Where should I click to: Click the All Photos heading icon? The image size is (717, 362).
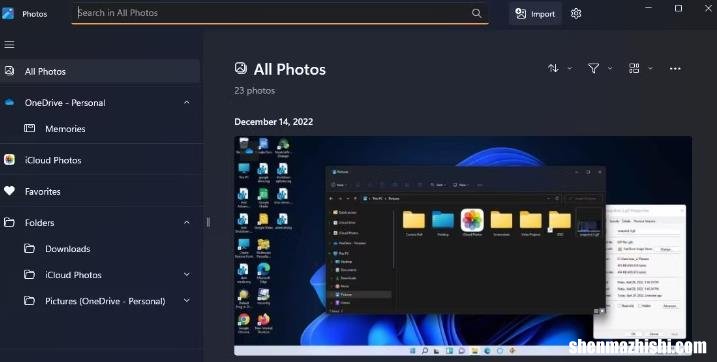241,69
